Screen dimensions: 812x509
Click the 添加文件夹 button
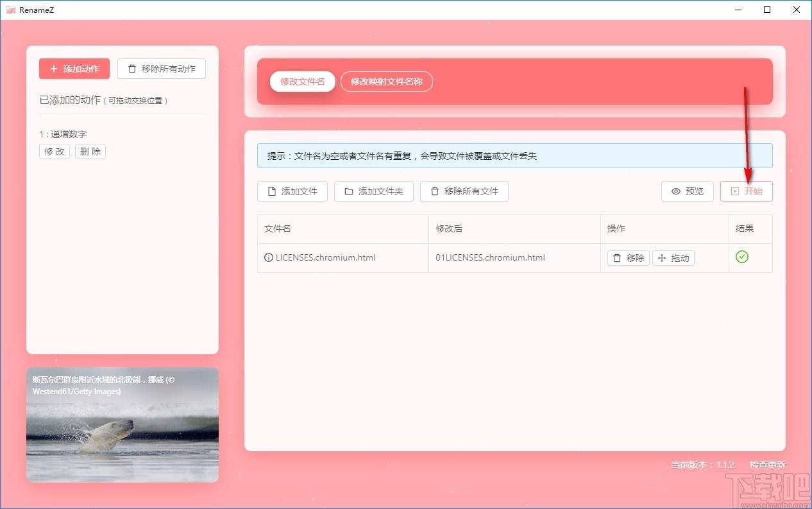pyautogui.click(x=374, y=191)
